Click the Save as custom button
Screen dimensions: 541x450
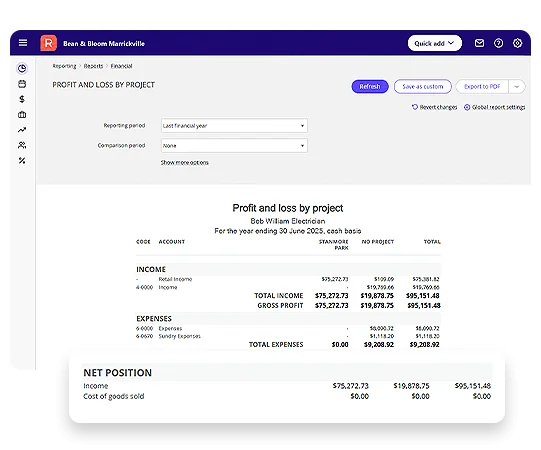[423, 87]
